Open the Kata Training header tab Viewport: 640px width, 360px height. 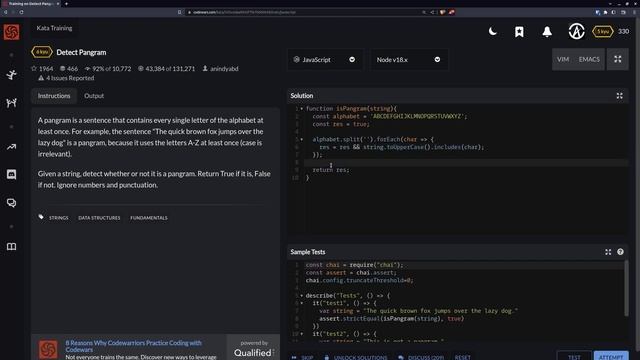coord(54,28)
